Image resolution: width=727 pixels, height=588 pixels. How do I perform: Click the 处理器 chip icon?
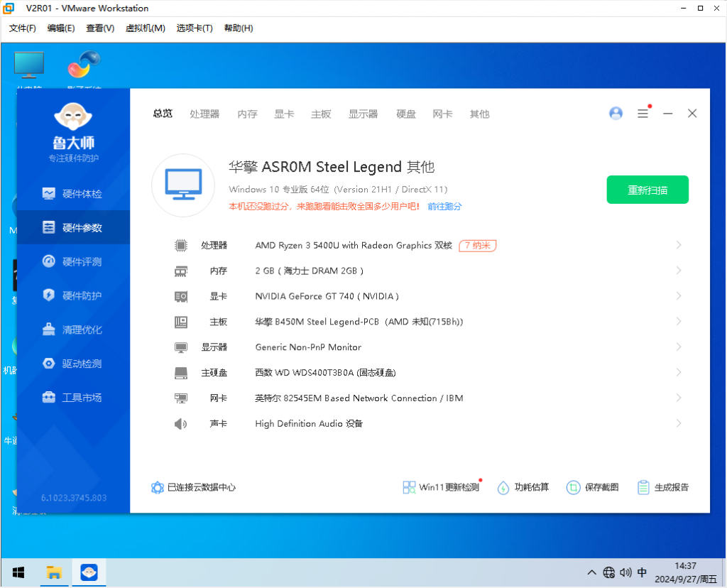click(x=181, y=245)
